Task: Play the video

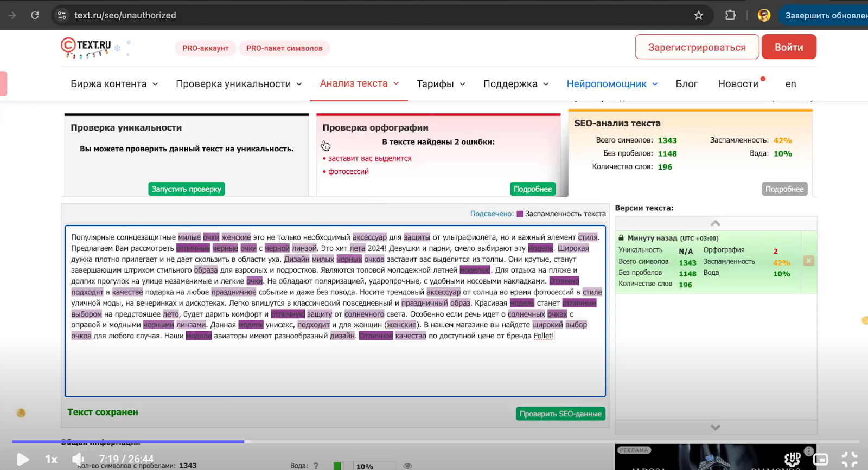Action: (23, 460)
